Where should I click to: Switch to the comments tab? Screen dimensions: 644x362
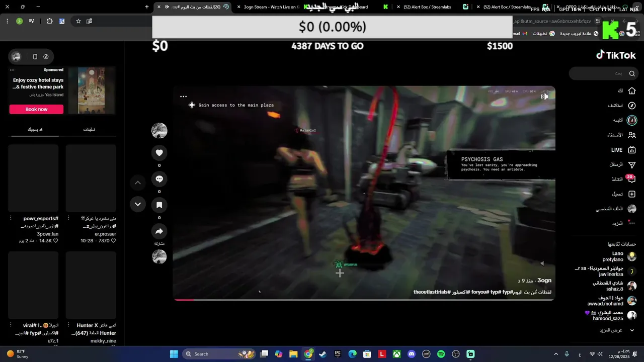point(89,129)
